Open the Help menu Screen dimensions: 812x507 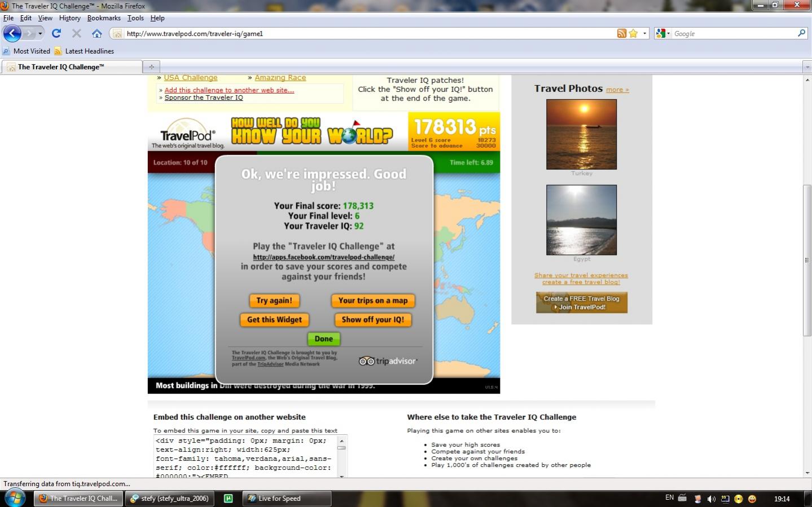click(x=157, y=18)
